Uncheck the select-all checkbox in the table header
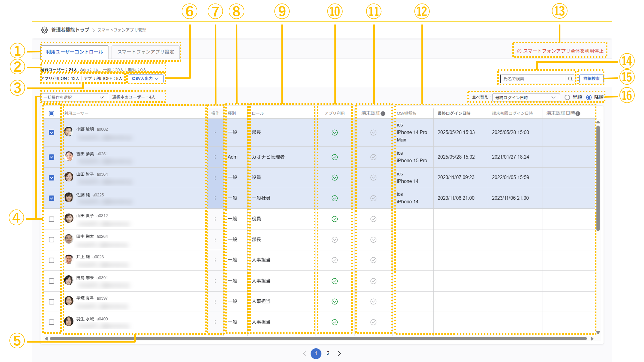Viewport: 644px width, 362px height. tap(52, 114)
